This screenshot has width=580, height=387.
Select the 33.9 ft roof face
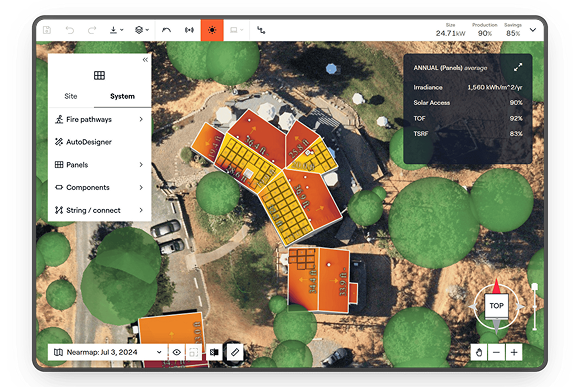click(334, 279)
